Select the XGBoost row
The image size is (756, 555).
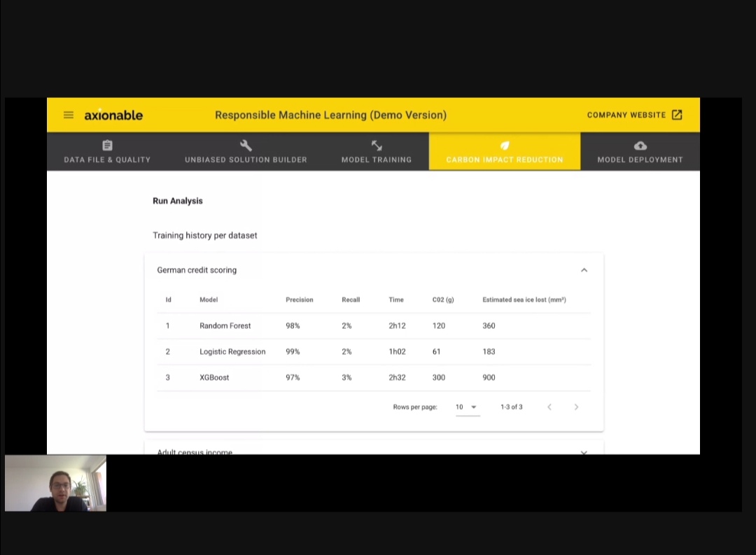(x=374, y=377)
